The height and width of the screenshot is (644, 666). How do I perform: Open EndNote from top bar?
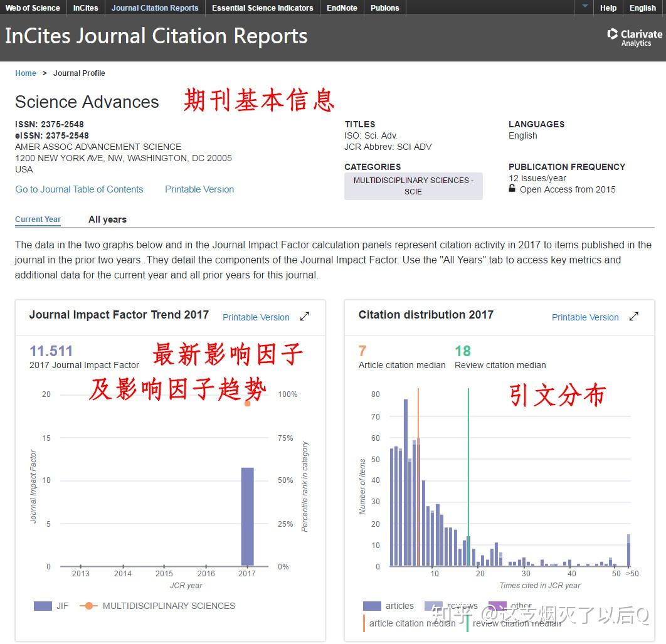(342, 8)
